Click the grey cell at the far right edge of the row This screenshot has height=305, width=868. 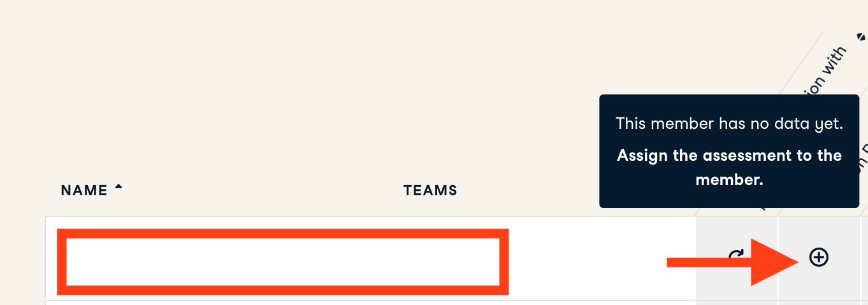click(x=865, y=258)
